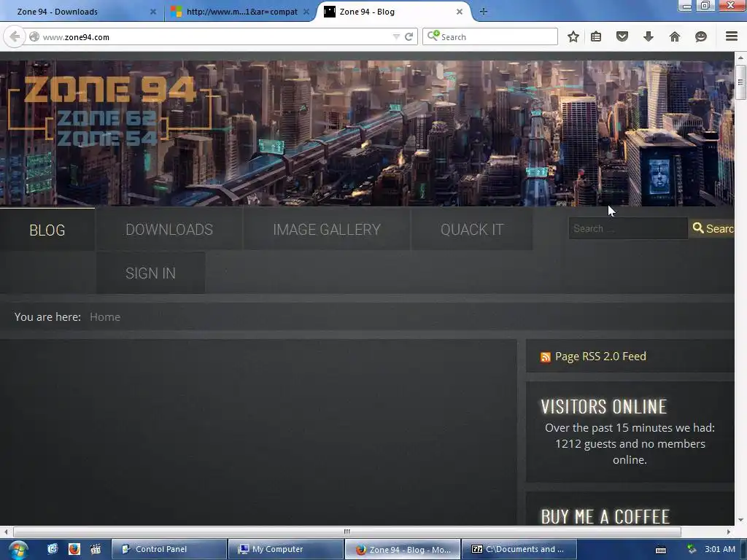The image size is (747, 560).
Task: Click the vertical scrollbar down arrow
Action: (740, 520)
